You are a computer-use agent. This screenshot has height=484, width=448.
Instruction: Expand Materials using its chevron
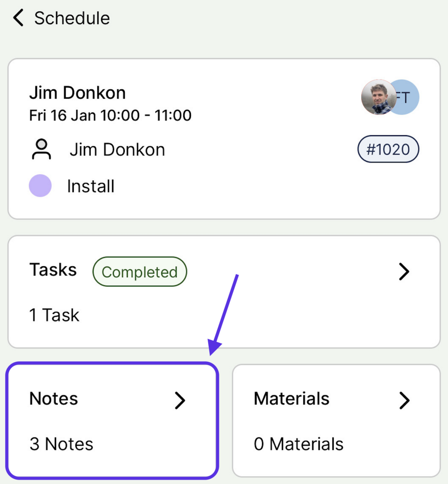[404, 401]
